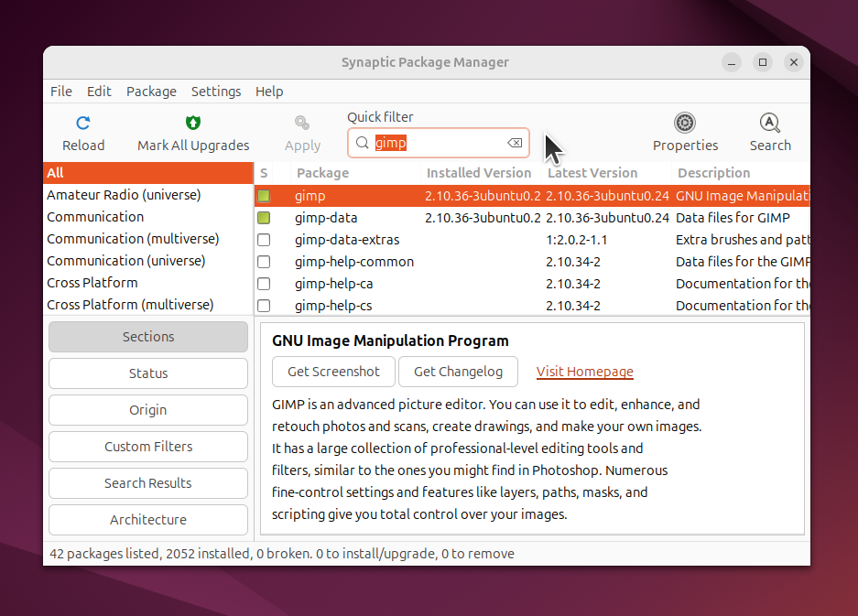Select the Communication section
858x616 pixels.
pyautogui.click(x=148, y=217)
